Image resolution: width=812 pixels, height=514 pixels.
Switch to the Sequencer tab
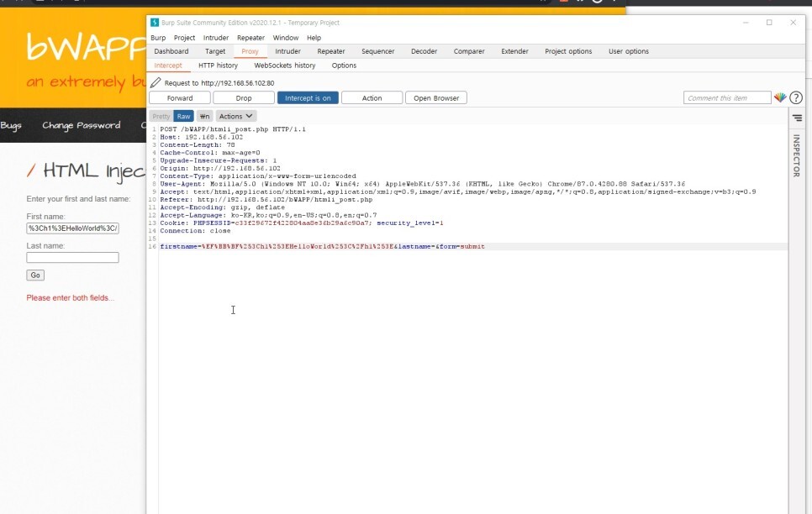377,51
